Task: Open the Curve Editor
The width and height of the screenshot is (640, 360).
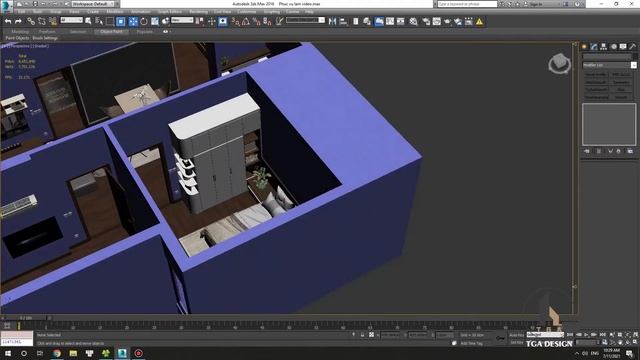Action: [x=390, y=21]
